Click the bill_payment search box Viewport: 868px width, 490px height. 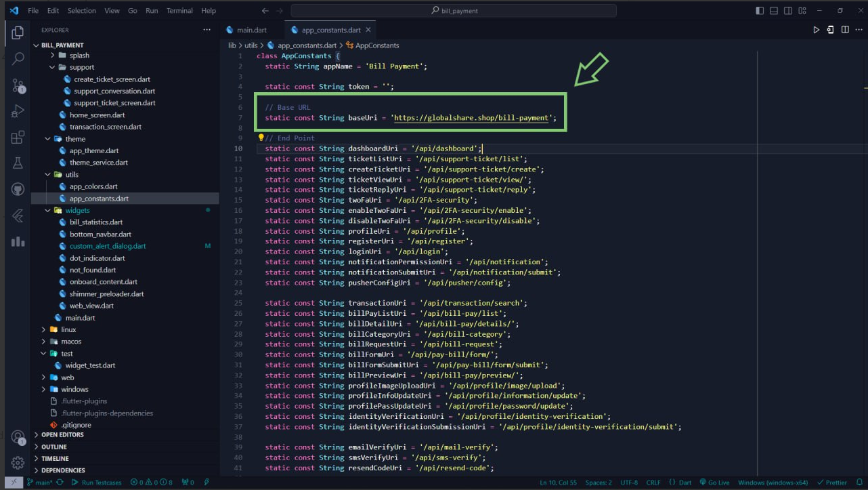pos(454,11)
